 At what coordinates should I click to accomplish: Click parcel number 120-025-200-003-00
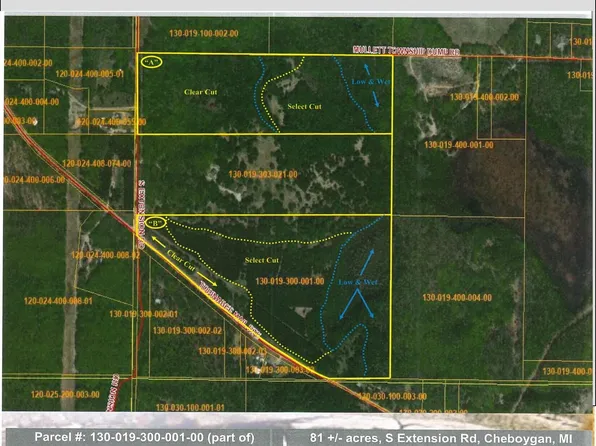[x=65, y=394]
